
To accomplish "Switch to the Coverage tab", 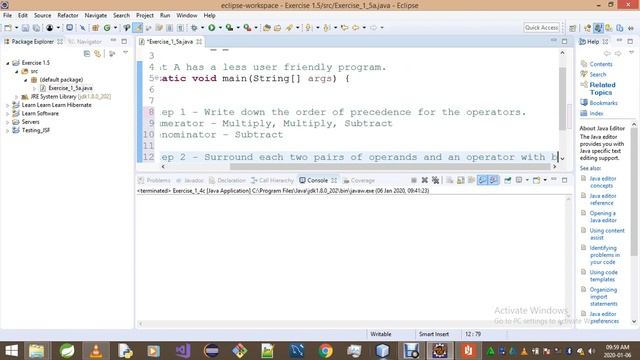I will pos(359,180).
